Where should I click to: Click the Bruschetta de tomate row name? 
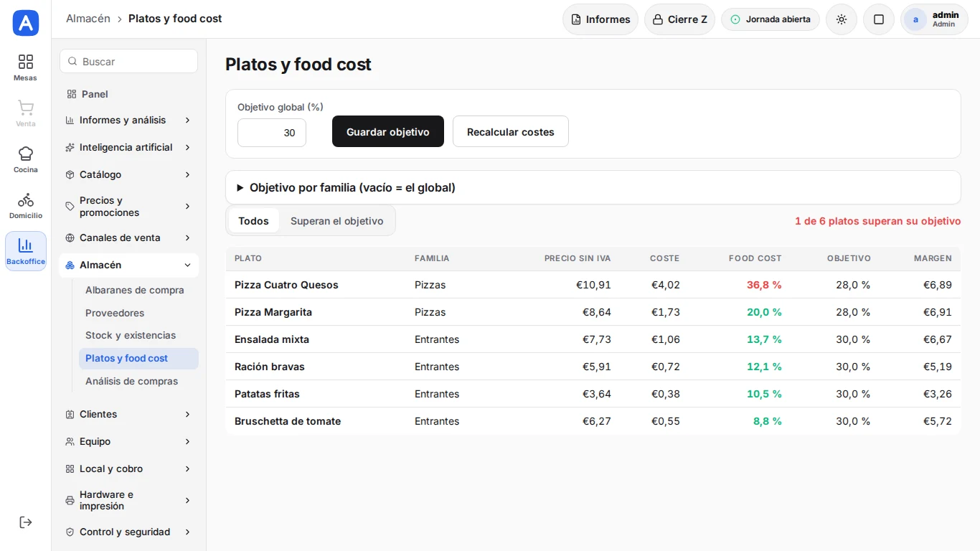(x=288, y=421)
